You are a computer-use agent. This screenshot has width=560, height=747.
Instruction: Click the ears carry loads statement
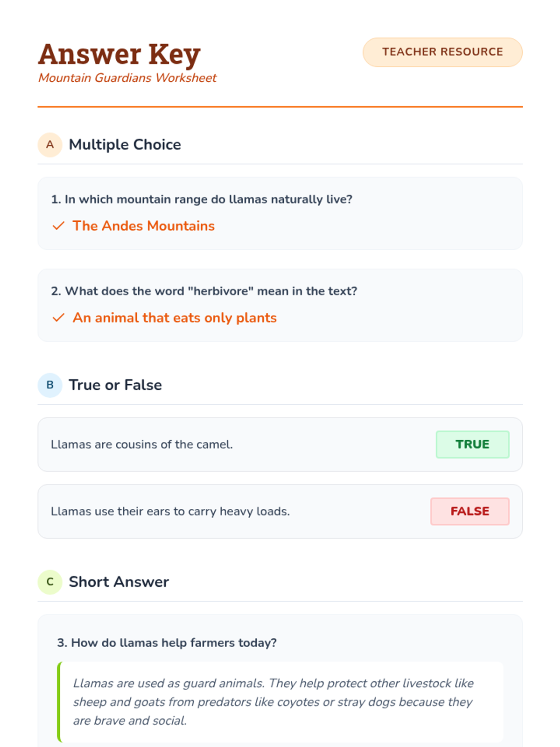(x=170, y=512)
